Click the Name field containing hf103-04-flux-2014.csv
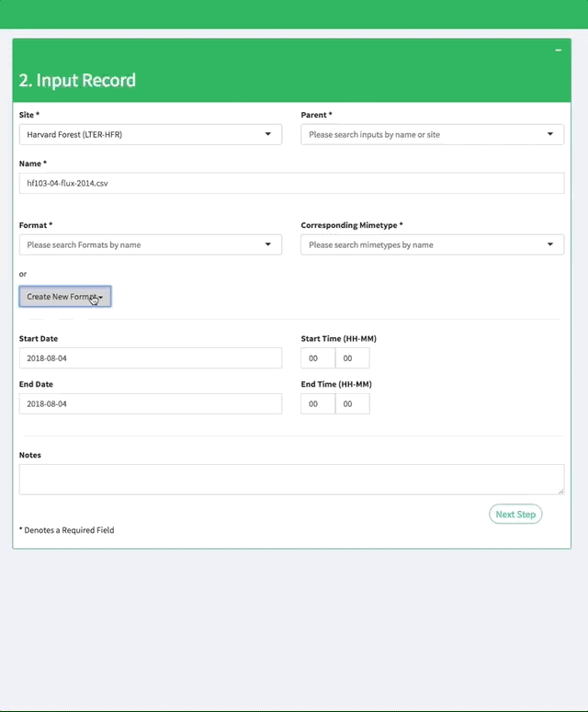 click(x=291, y=183)
